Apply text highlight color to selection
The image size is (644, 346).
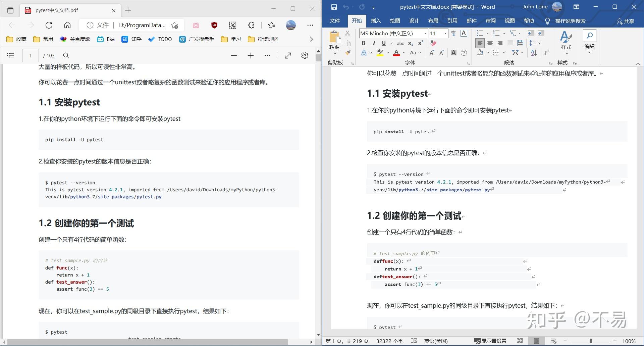pyautogui.click(x=380, y=53)
